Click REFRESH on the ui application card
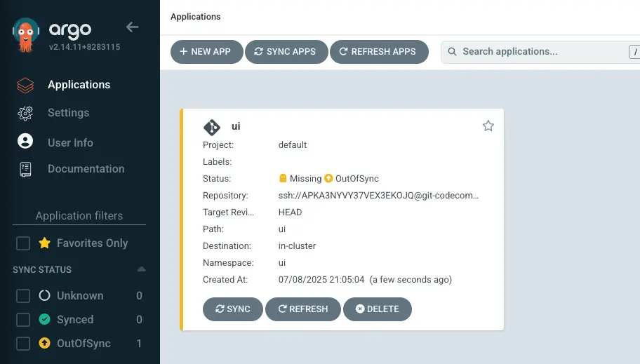The height and width of the screenshot is (364, 640). pyautogui.click(x=302, y=309)
